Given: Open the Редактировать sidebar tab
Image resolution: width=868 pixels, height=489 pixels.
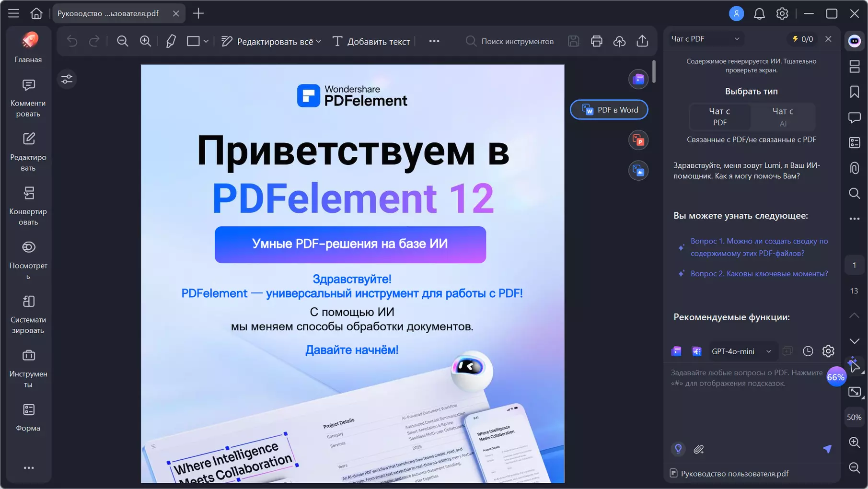Looking at the screenshot, I should point(28,152).
